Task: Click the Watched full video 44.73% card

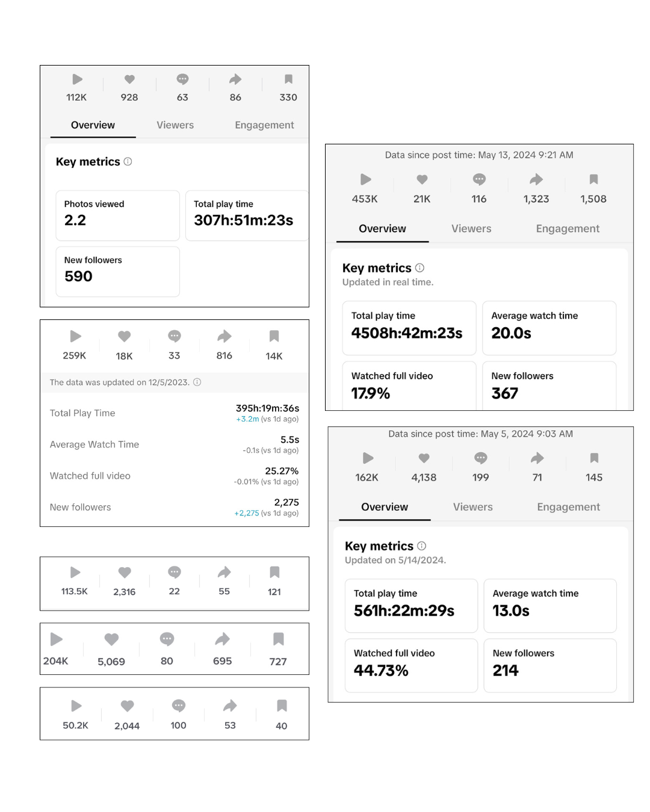Action: point(411,665)
